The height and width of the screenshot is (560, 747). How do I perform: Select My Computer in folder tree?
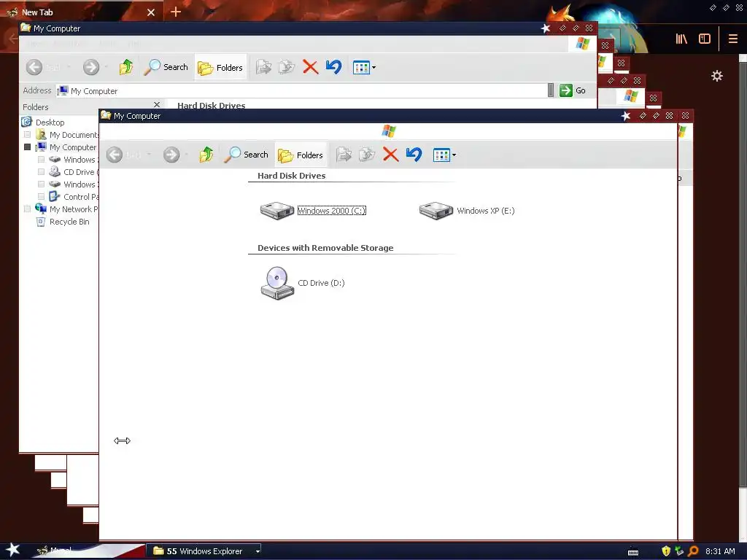coord(66,147)
